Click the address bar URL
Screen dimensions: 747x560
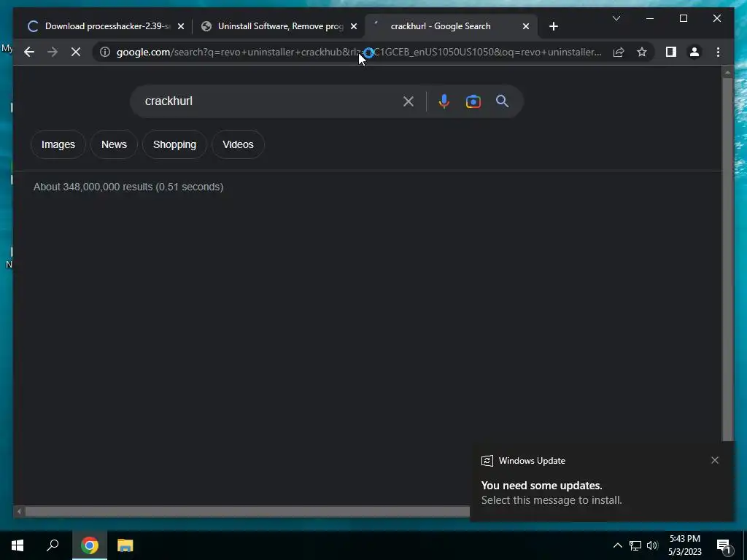point(359,52)
